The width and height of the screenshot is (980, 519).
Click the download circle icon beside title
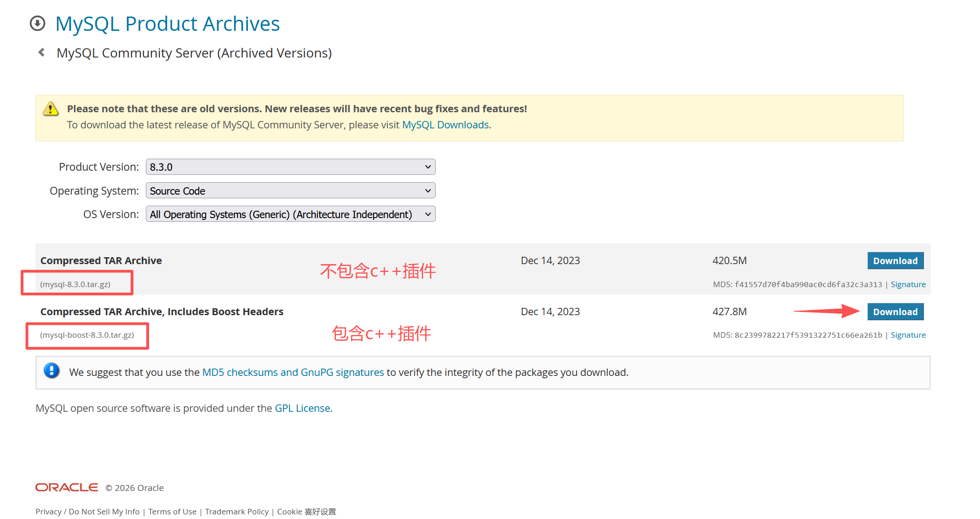pos(37,23)
